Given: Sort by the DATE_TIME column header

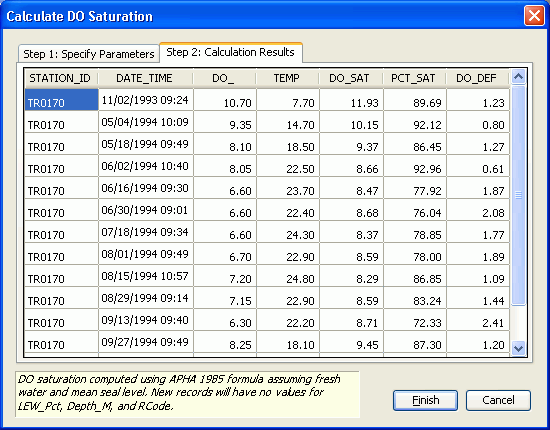Looking at the screenshot, I should (145, 78).
